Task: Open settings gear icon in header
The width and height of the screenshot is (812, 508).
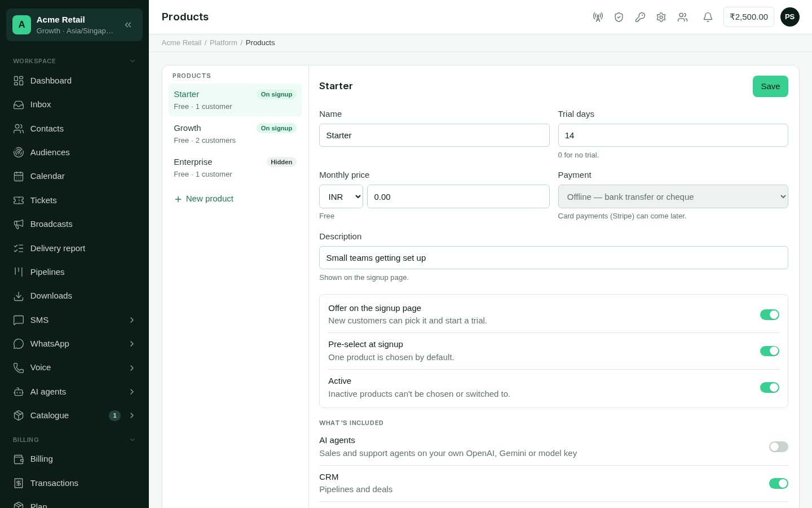Action: tap(661, 17)
